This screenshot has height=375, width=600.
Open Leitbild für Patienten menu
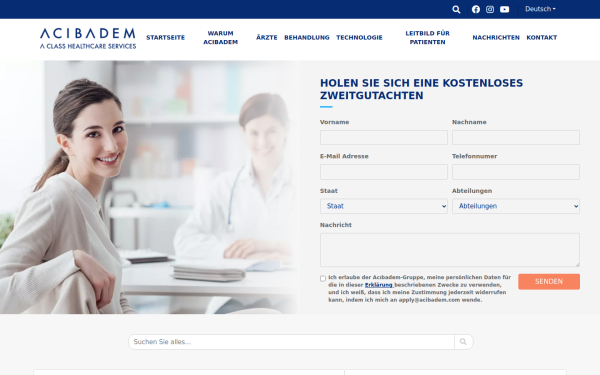(x=427, y=38)
